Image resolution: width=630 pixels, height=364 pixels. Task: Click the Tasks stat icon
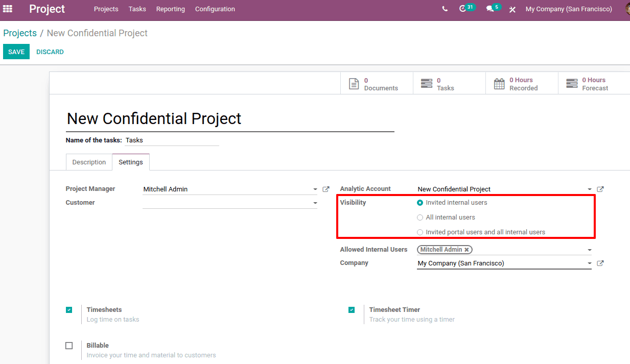[427, 84]
